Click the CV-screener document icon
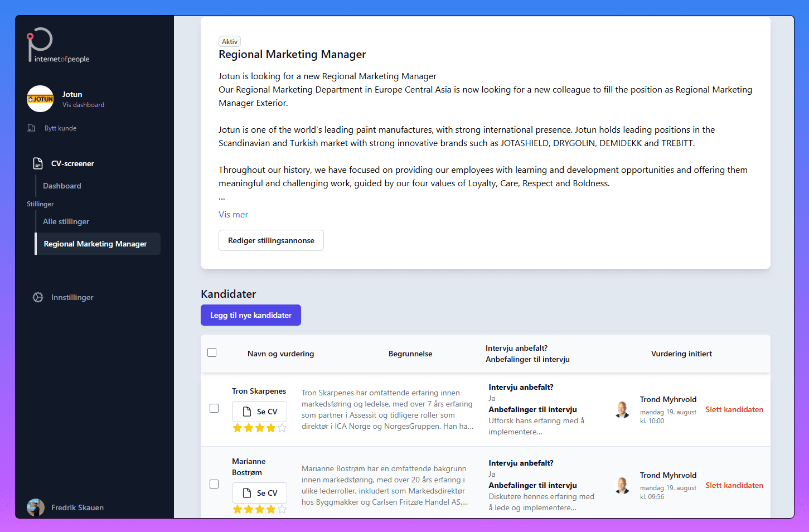This screenshot has width=809, height=532. 38,163
